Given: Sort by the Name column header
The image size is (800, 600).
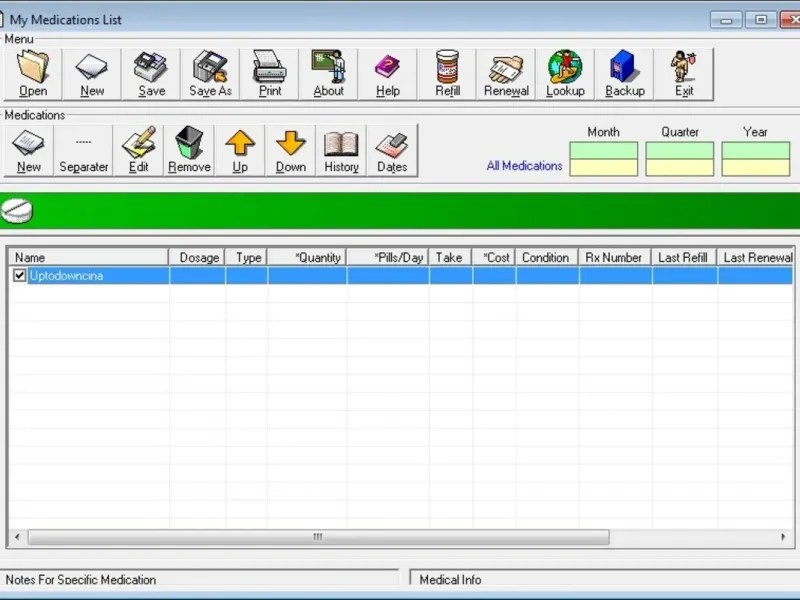Looking at the screenshot, I should (89, 258).
